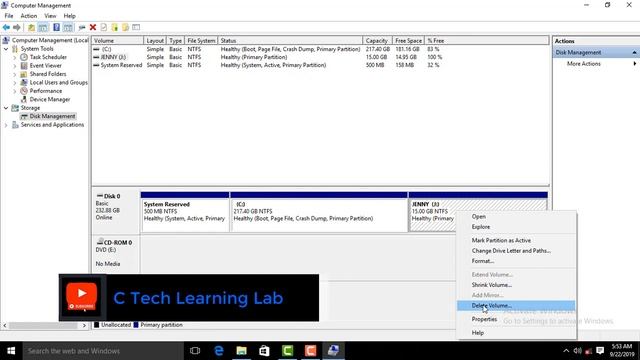
Task: Expand the More Actions submenu arrow
Action: coord(634,64)
